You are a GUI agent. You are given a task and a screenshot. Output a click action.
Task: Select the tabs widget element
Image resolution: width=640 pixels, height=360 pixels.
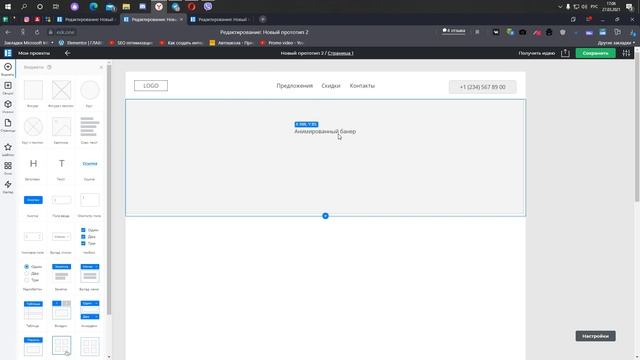point(61,310)
